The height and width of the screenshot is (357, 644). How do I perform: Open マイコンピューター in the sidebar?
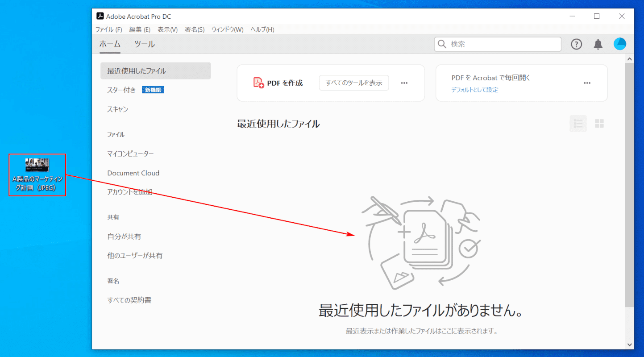(x=130, y=154)
